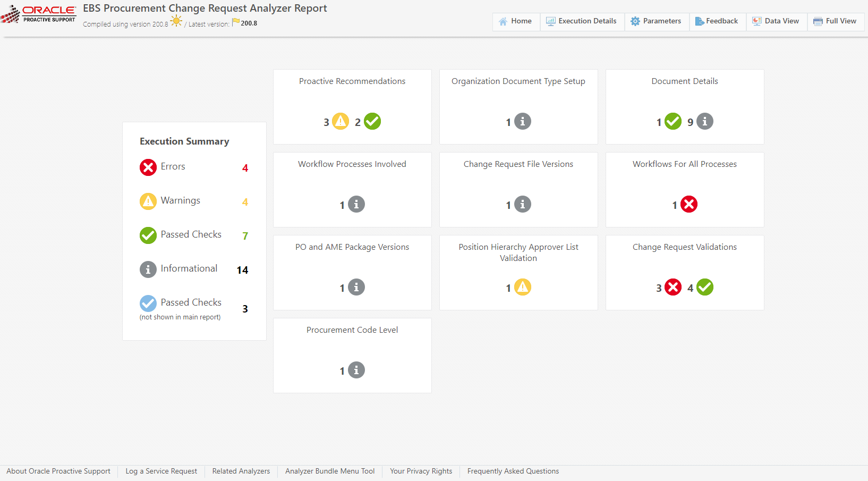Click the info icon in Document Details card
Viewport: 868px width, 481px height.
(705, 121)
